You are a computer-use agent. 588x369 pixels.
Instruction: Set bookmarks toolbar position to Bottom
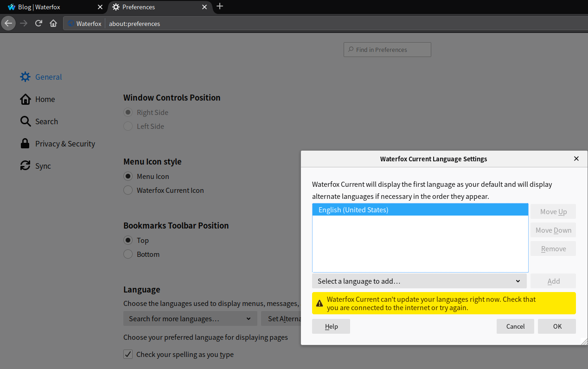(x=128, y=254)
